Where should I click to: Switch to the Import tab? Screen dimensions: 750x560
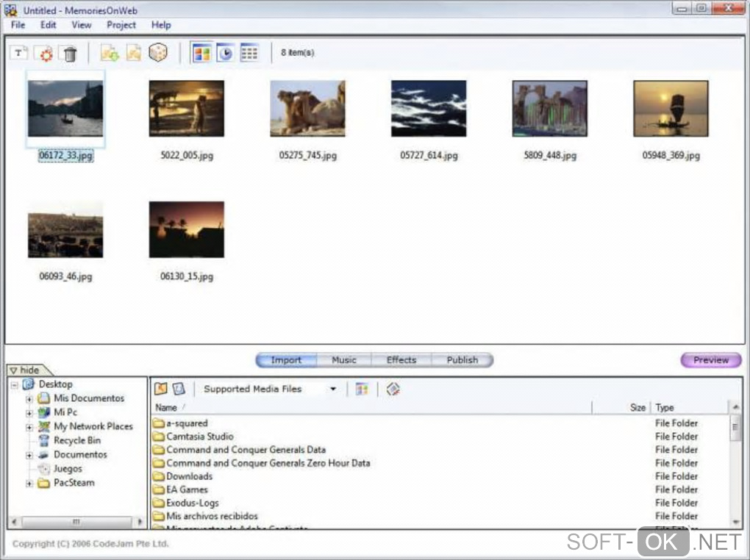tap(286, 359)
